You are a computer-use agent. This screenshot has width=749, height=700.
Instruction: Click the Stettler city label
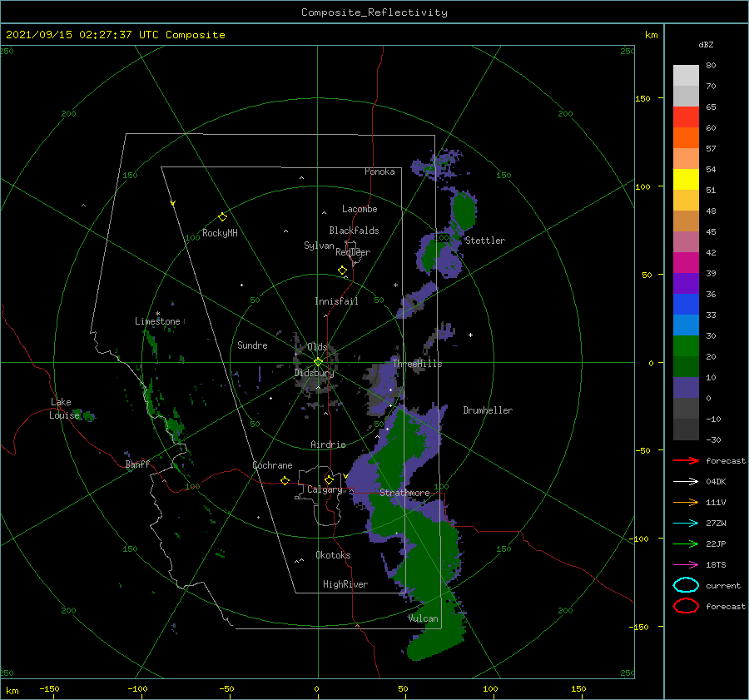click(485, 241)
